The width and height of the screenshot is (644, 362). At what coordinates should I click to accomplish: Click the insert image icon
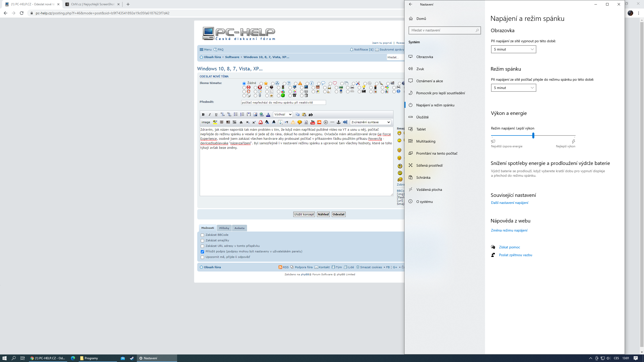click(x=255, y=115)
